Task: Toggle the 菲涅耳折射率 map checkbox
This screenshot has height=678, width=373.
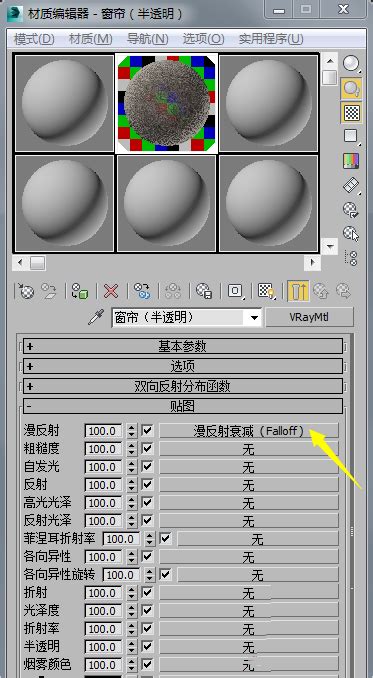Action: 166,539
